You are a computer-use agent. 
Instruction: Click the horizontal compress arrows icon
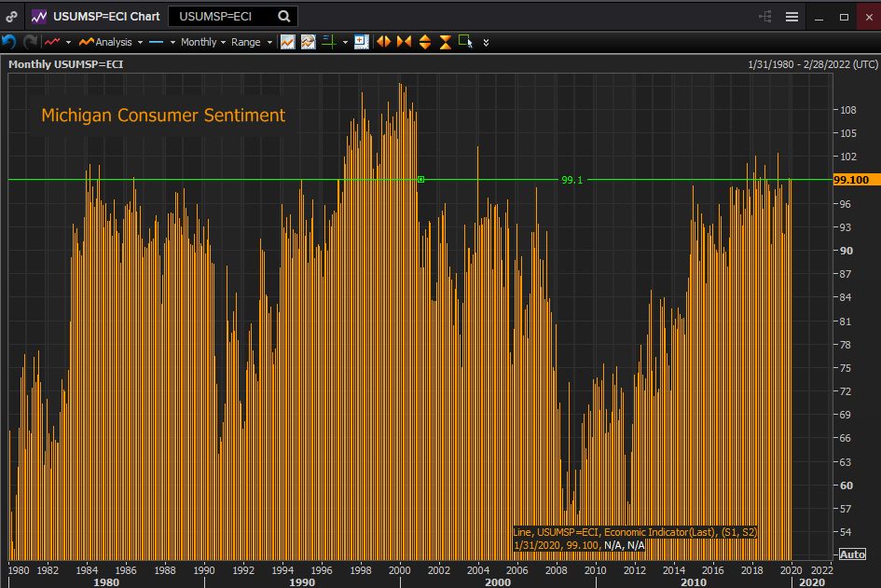coord(404,42)
